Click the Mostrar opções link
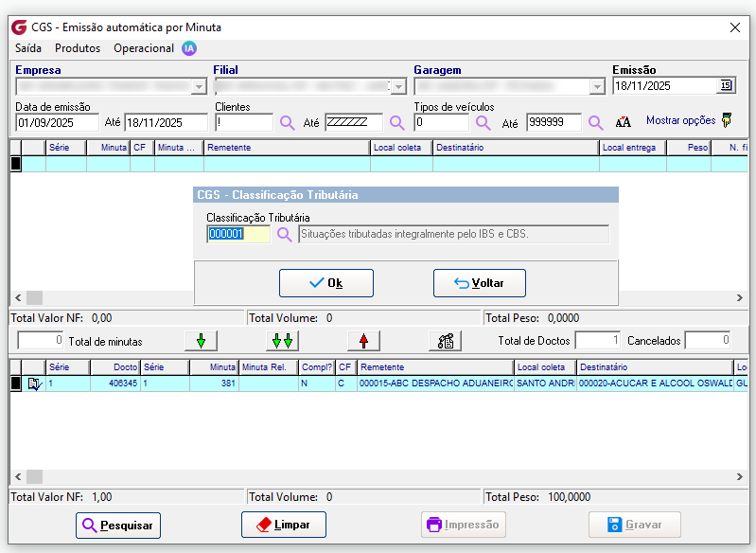This screenshot has height=553, width=756. tap(681, 120)
